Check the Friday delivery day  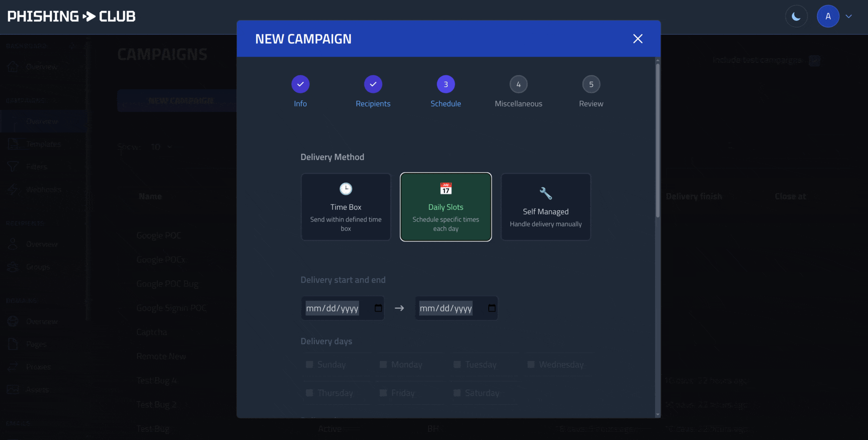pos(383,393)
